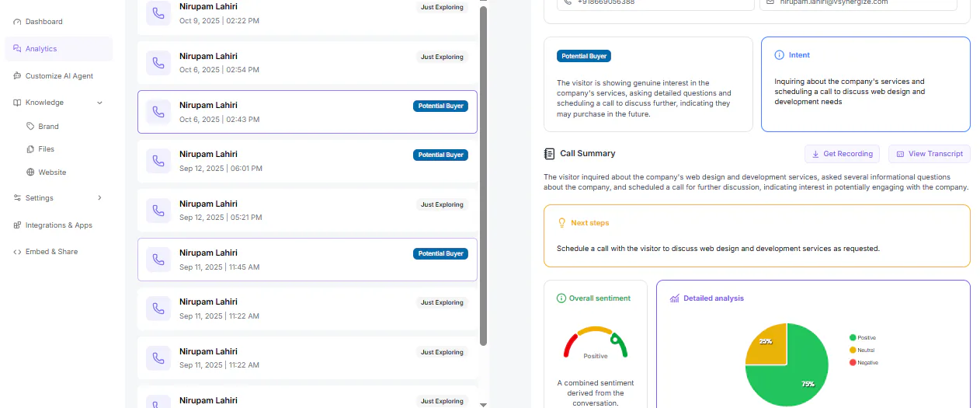
Task: Click 'Oct 9, 2025 | 02:22 PM' date text
Action: pos(219,20)
